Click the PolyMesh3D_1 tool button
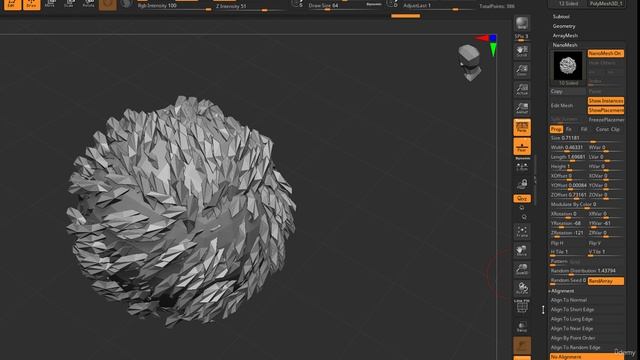 (606, 3)
